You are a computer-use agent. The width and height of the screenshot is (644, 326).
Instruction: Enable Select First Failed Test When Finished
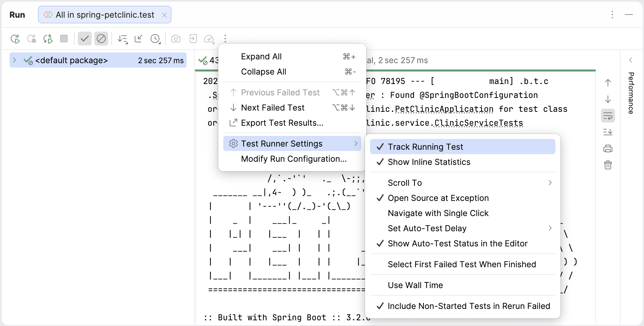pyautogui.click(x=462, y=264)
